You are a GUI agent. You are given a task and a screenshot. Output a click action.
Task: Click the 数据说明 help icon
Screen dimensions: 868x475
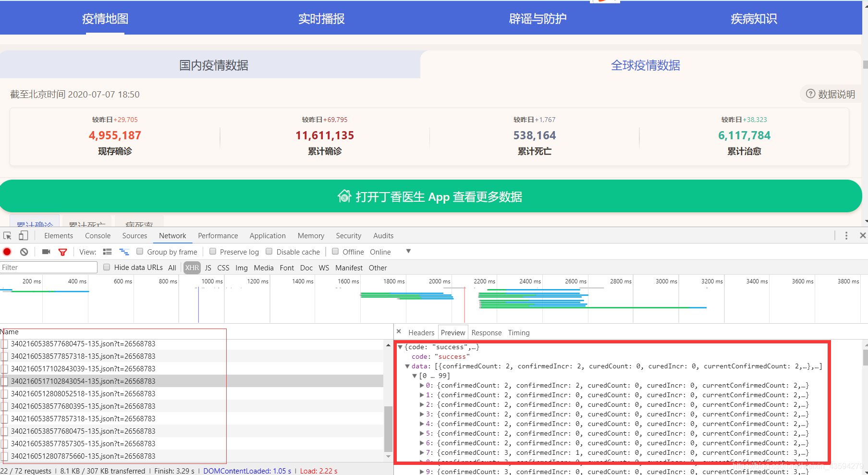(x=810, y=94)
